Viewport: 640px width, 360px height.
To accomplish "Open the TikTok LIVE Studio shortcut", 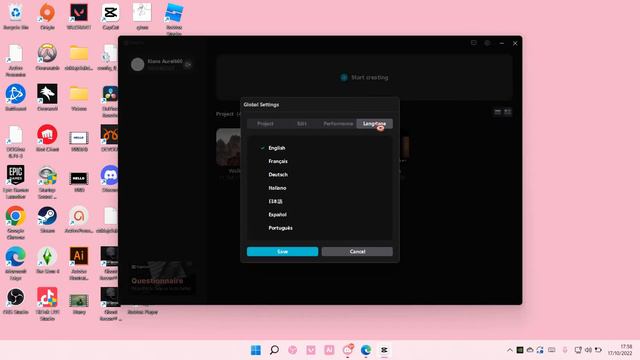I will (47, 304).
